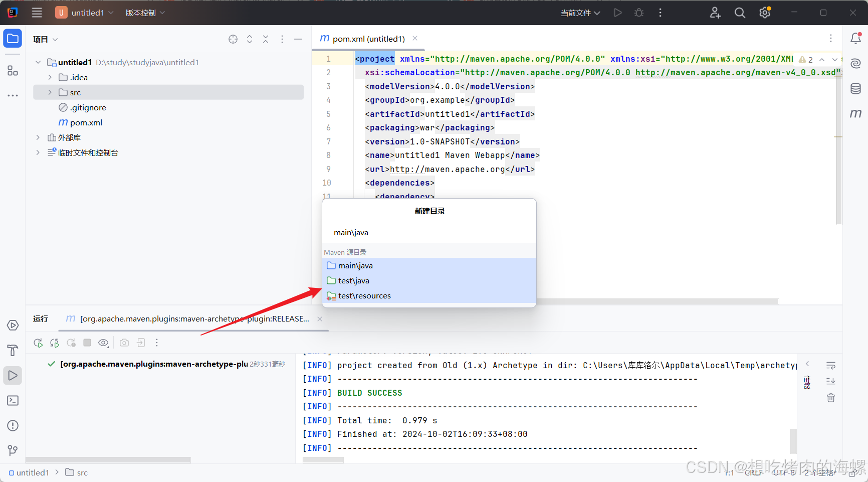868x482 pixels.
Task: Click untitled1 in the bottom breadcrumb
Action: coord(29,472)
